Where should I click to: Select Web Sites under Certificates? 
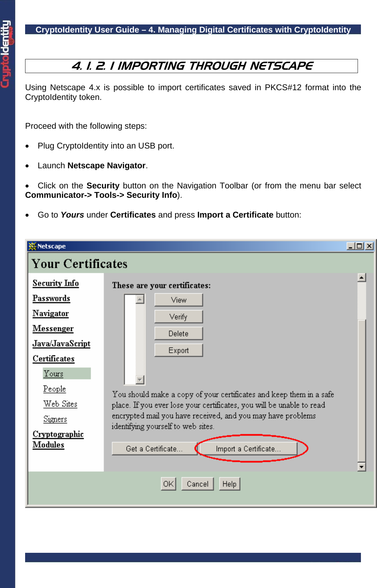pyautogui.click(x=60, y=404)
